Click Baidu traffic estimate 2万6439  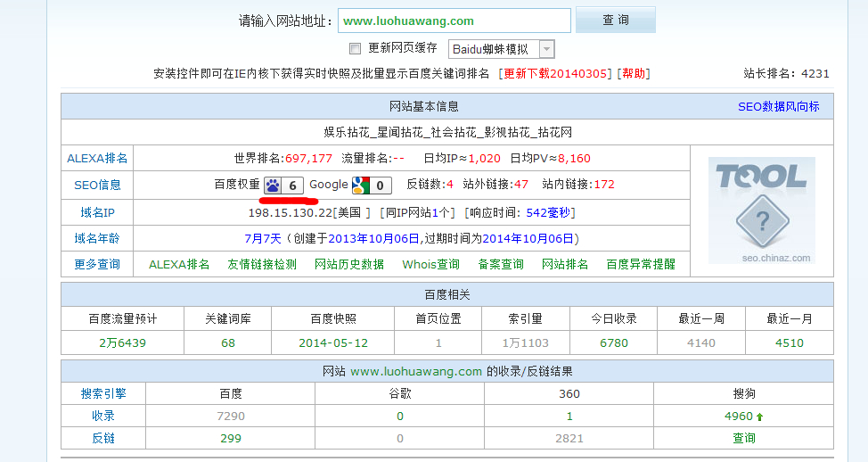122,342
